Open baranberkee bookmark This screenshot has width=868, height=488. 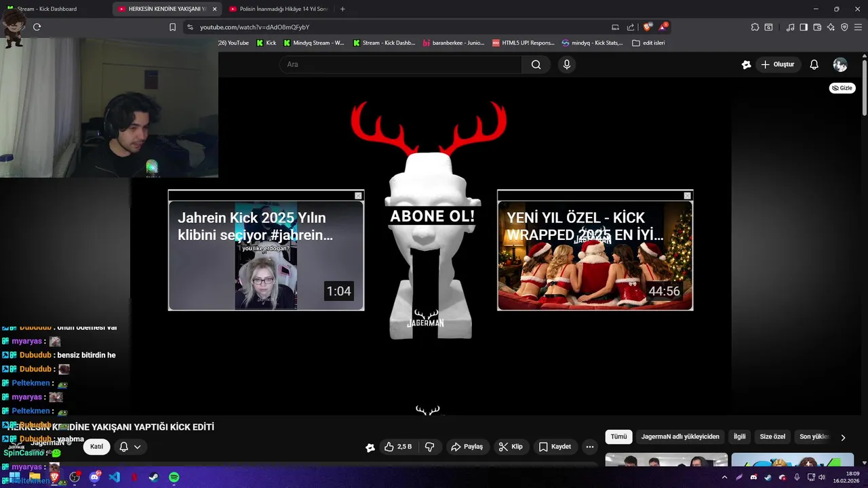pos(454,43)
